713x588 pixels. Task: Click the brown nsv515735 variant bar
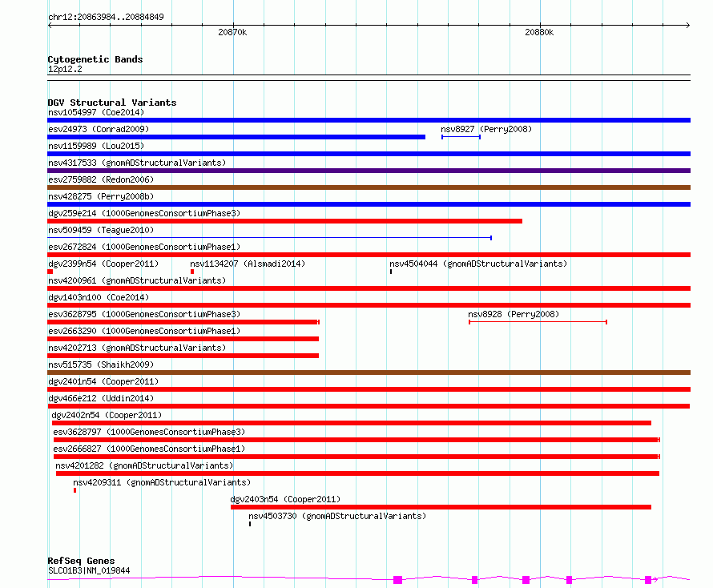tap(369, 373)
